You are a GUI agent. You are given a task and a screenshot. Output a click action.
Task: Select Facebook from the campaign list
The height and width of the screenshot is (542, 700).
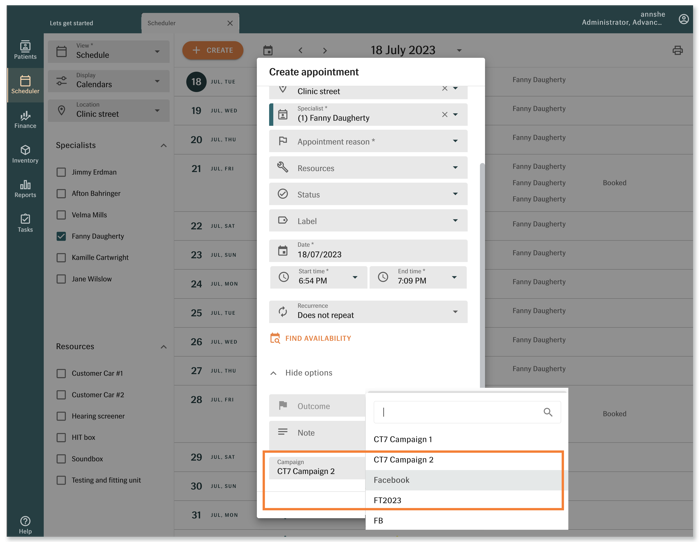(x=392, y=480)
